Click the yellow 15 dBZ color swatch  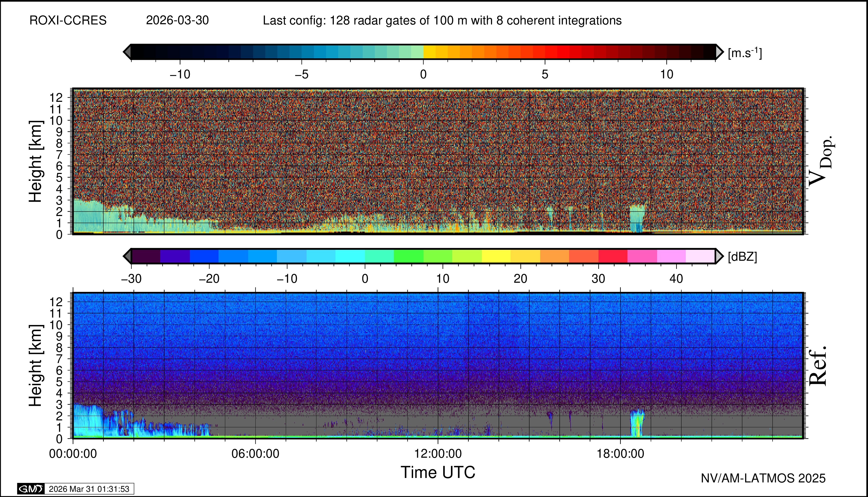[496, 256]
